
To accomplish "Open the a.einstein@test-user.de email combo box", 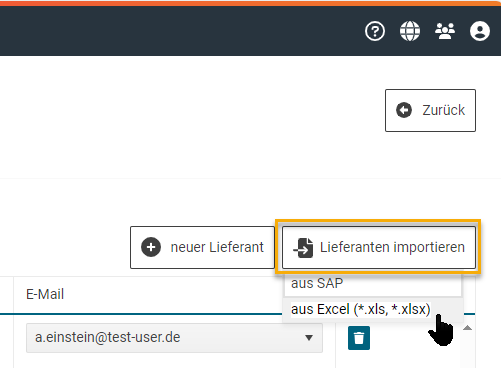I will (x=174, y=338).
